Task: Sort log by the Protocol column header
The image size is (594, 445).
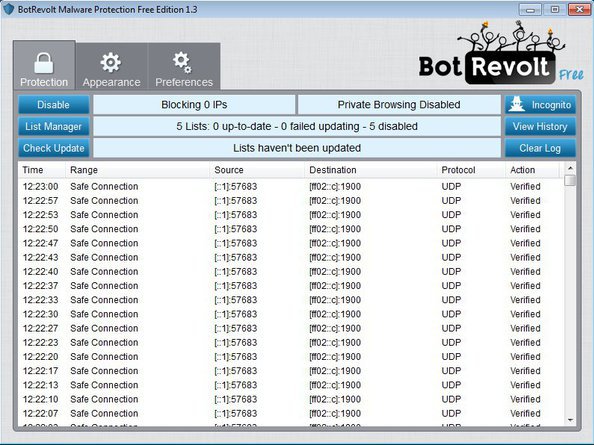Action: pyautogui.click(x=471, y=170)
